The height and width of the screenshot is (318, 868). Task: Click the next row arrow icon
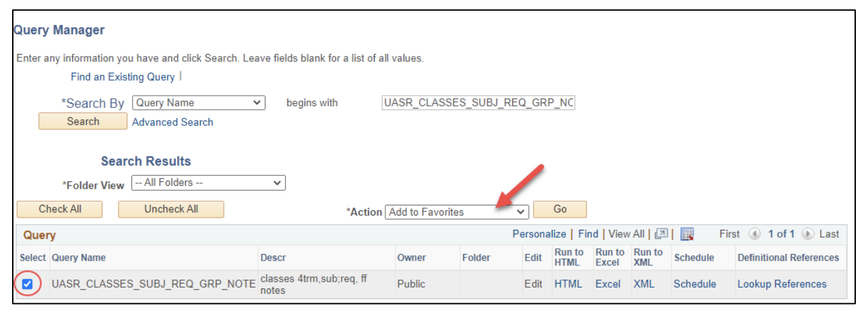click(807, 234)
